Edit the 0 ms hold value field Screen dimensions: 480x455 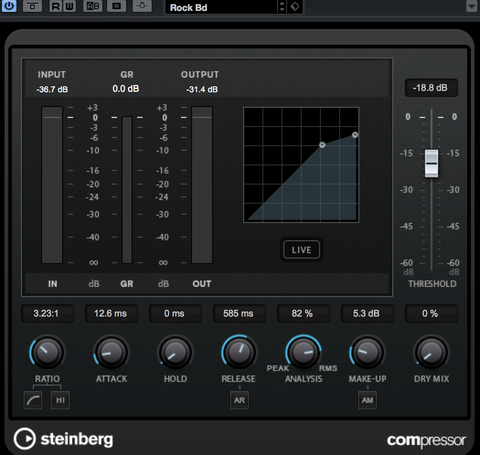(175, 313)
